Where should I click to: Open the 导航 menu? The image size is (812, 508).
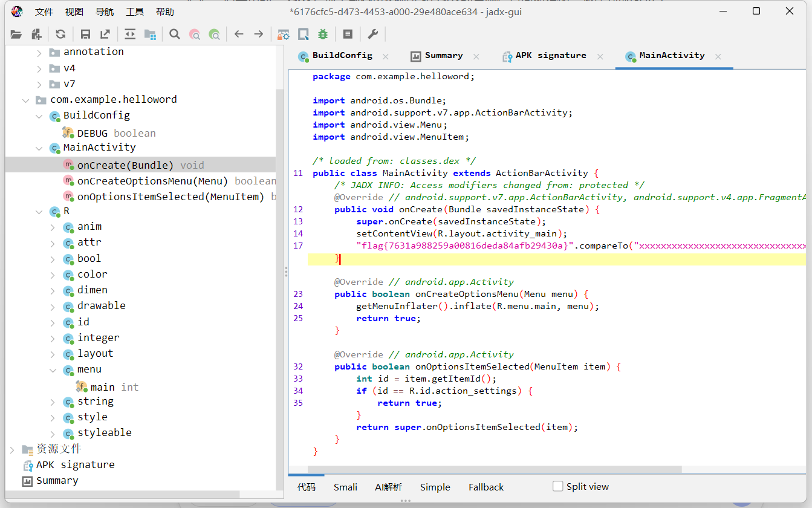click(x=105, y=11)
